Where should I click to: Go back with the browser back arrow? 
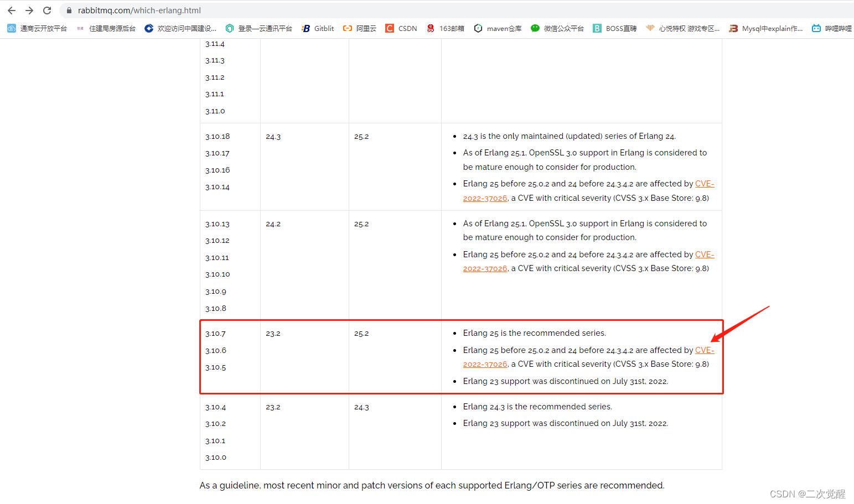12,11
